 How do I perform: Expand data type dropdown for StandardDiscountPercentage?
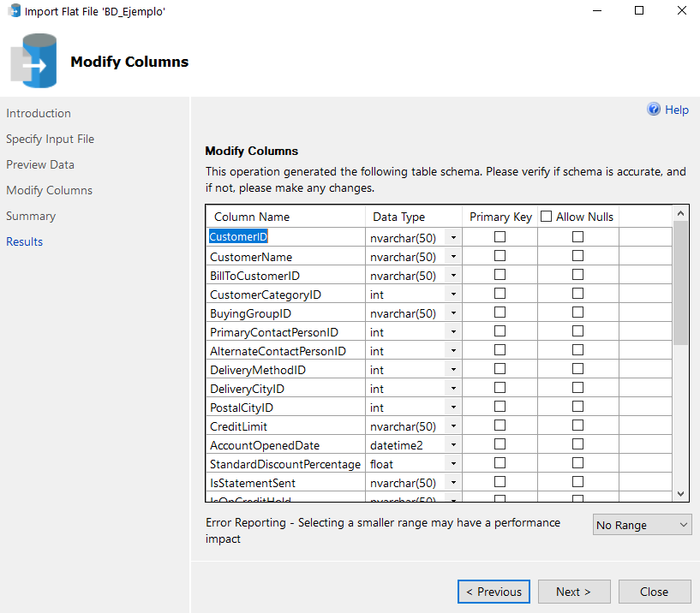tap(453, 463)
